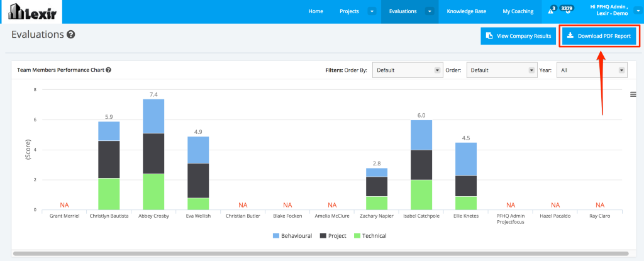644x261 pixels.
Task: Click Ellie Knetes' Project bar segment
Action: pos(466,186)
